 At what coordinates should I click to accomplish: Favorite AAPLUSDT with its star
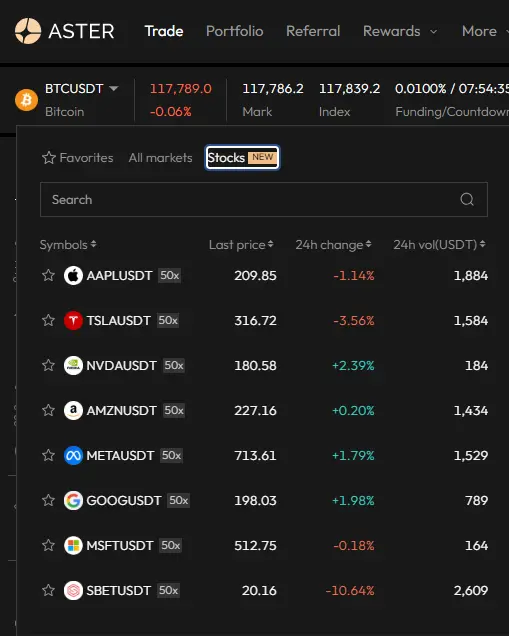(x=48, y=275)
